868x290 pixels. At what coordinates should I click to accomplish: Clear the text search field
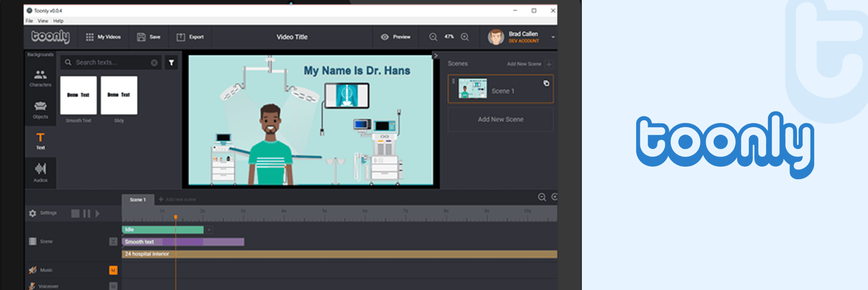click(154, 62)
